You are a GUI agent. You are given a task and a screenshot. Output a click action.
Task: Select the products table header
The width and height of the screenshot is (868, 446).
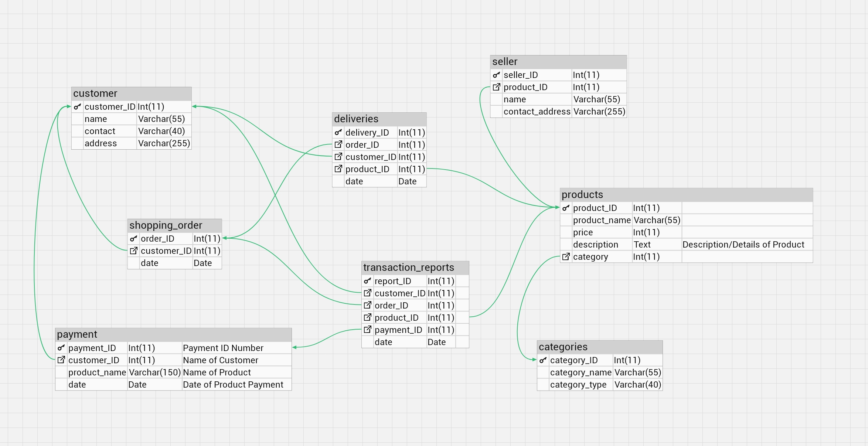[x=686, y=195]
